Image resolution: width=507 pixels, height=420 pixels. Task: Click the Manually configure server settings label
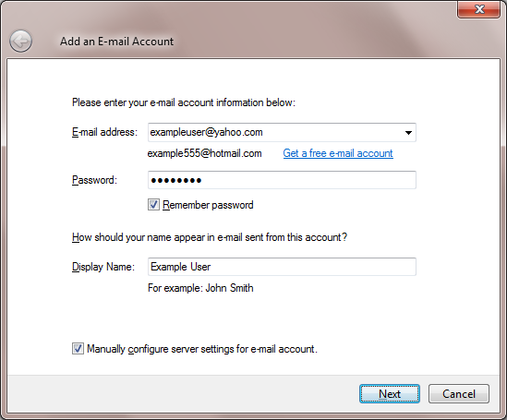(202, 349)
